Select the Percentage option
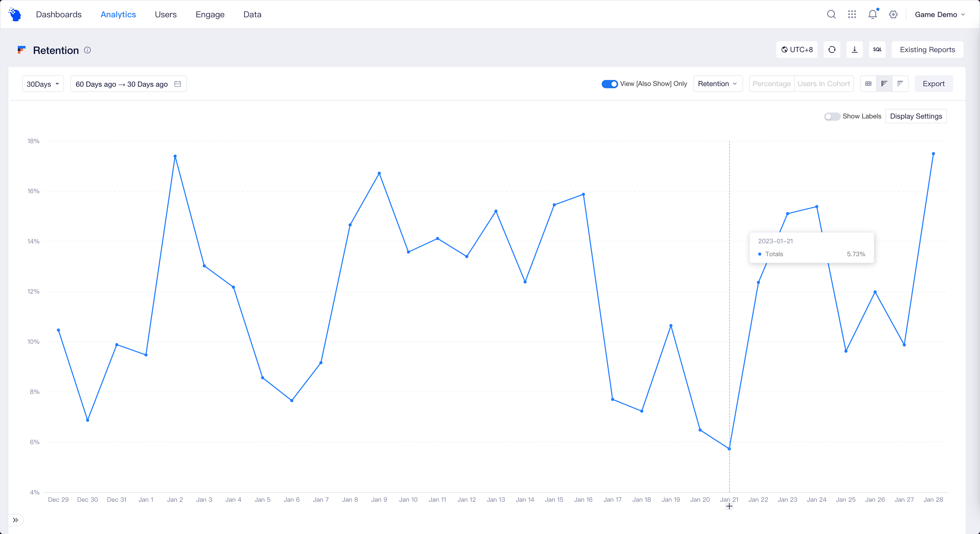Screen dimensions: 980x534 coord(772,84)
